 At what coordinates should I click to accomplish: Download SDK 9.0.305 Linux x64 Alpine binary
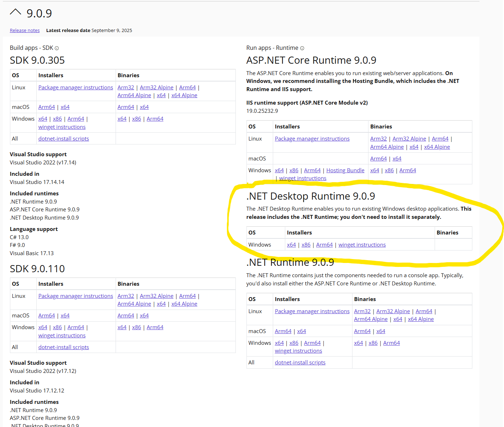(184, 95)
